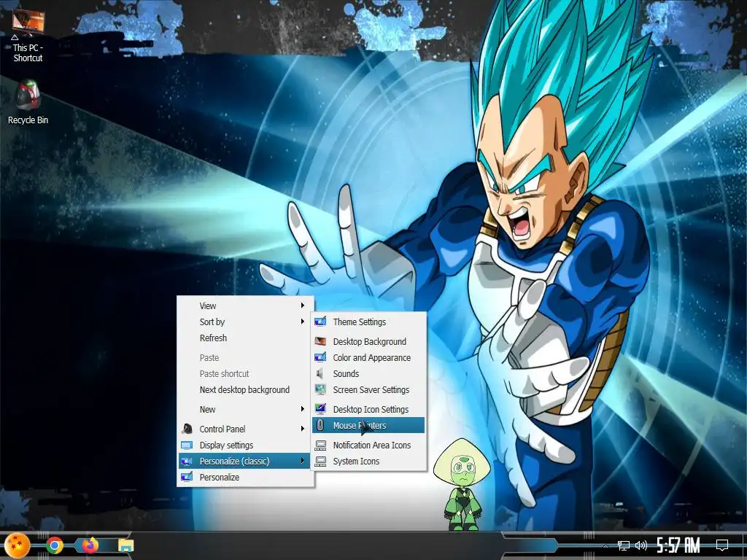Viewport: 747px width, 560px height.
Task: Launch Google Chrome from the taskbar
Action: tap(54, 545)
